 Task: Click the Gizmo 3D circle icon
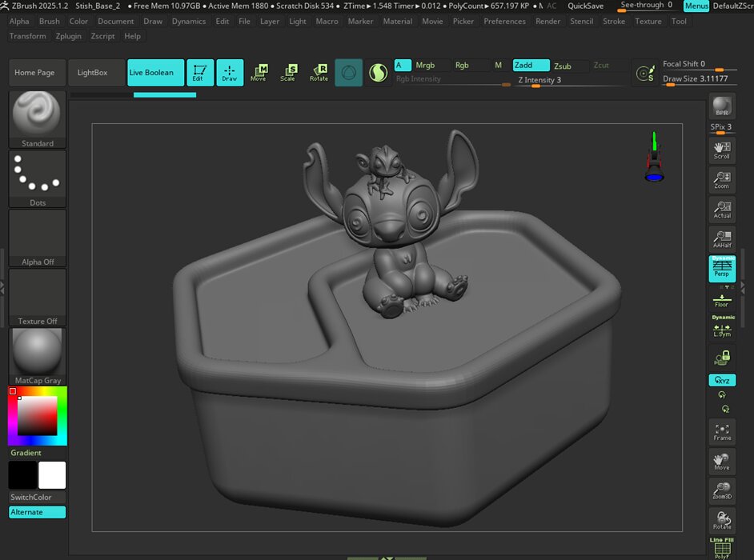(x=349, y=73)
